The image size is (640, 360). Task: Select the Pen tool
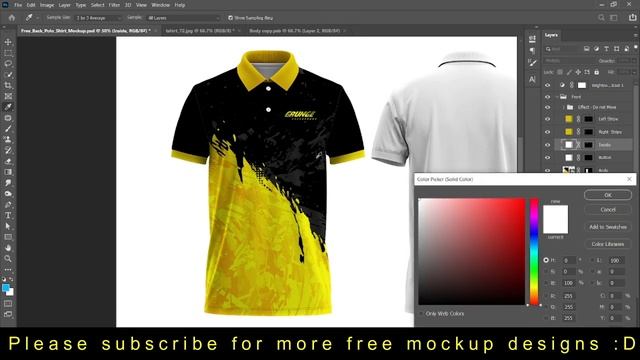click(8, 204)
